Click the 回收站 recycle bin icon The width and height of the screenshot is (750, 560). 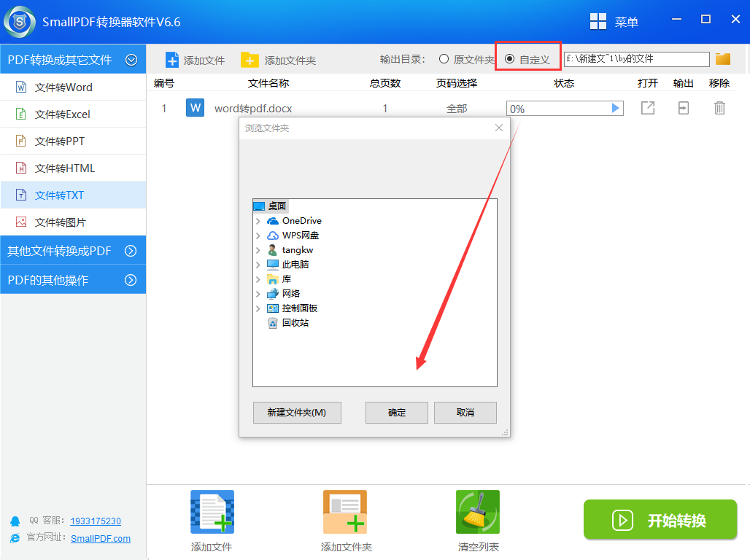pyautogui.click(x=273, y=323)
